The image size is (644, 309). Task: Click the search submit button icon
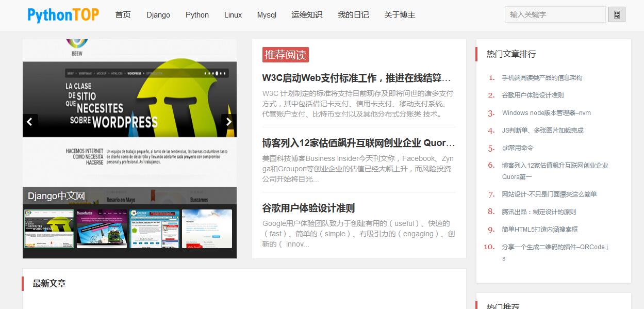tap(617, 14)
